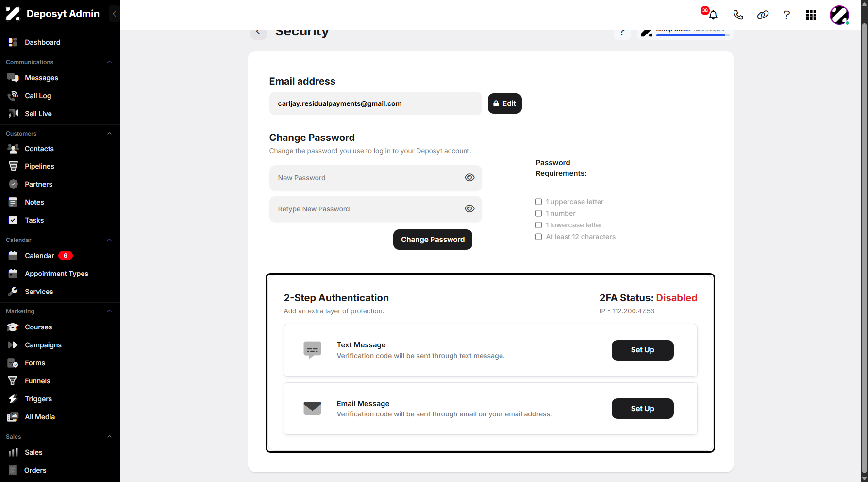The image size is (868, 482).
Task: Collapse the Calendar section header
Action: [109, 240]
